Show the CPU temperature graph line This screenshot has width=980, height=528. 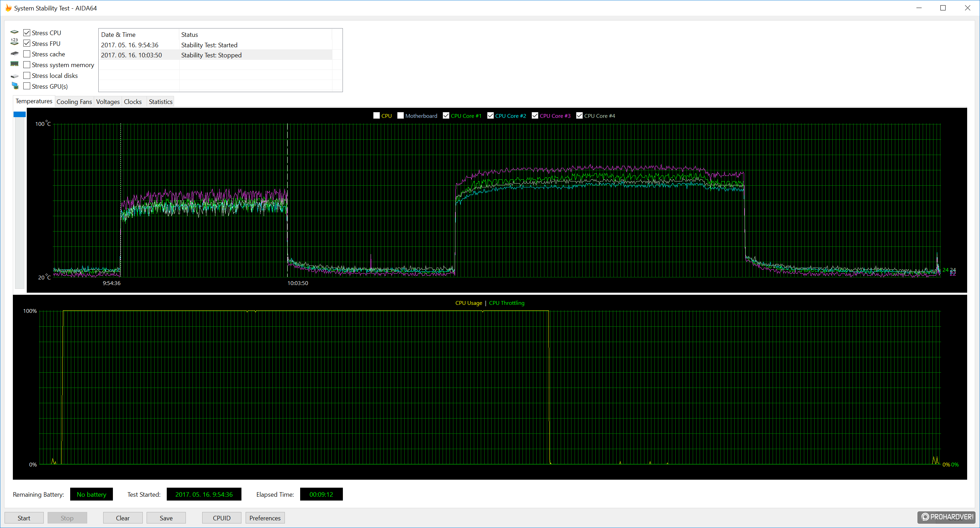pyautogui.click(x=377, y=116)
